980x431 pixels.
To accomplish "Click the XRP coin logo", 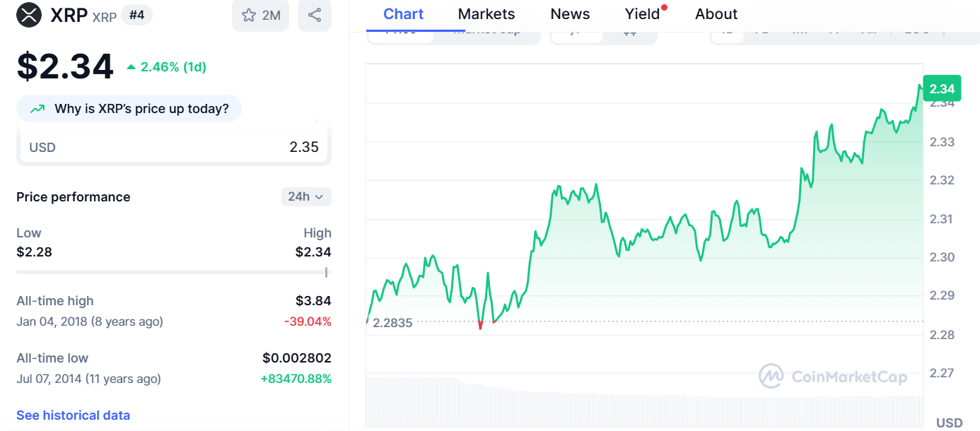I will [x=29, y=15].
